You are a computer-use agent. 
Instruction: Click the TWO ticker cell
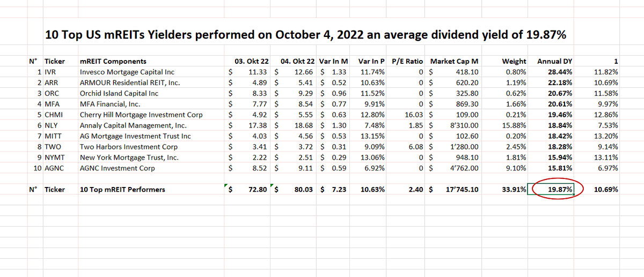click(53, 147)
